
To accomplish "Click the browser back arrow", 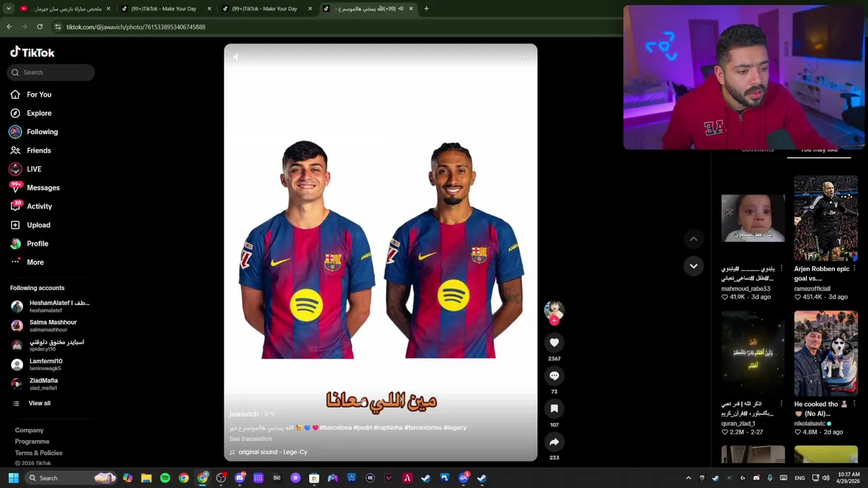I will (9, 27).
